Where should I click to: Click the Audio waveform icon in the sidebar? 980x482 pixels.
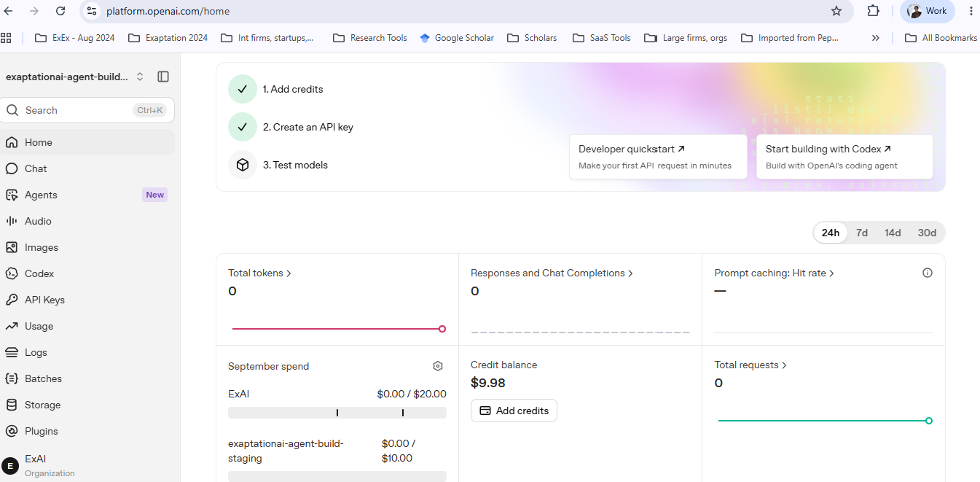coord(12,221)
